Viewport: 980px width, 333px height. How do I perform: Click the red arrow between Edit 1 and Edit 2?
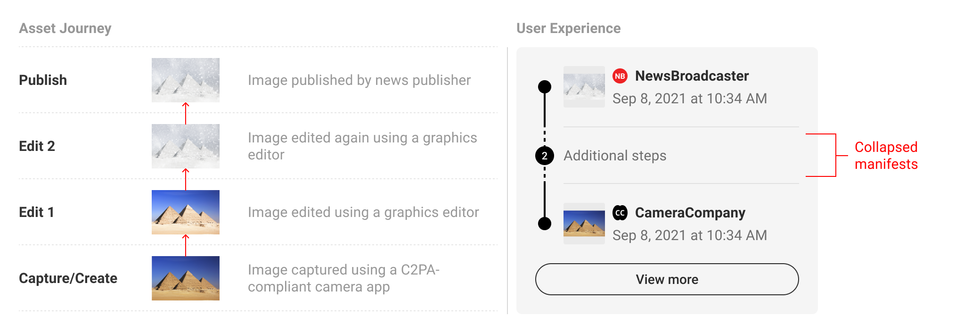tap(186, 179)
